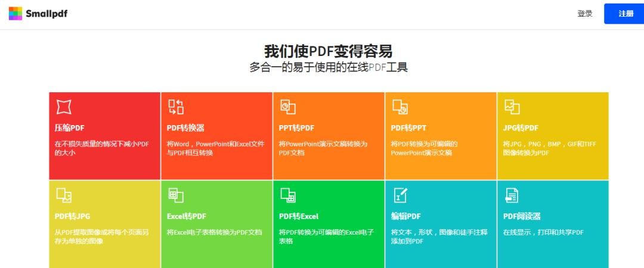The width and height of the screenshot is (644, 268).
Task: Click the PDF转Excel tile icon
Action: point(288,195)
